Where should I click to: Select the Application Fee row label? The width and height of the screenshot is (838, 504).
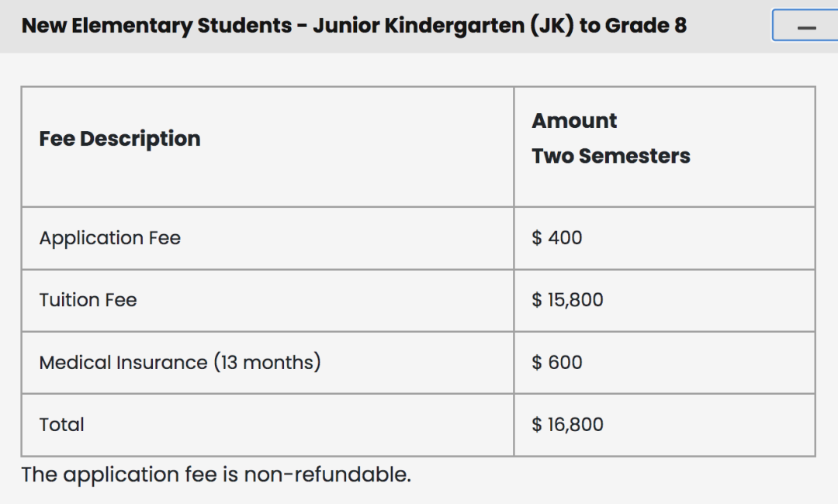click(109, 238)
